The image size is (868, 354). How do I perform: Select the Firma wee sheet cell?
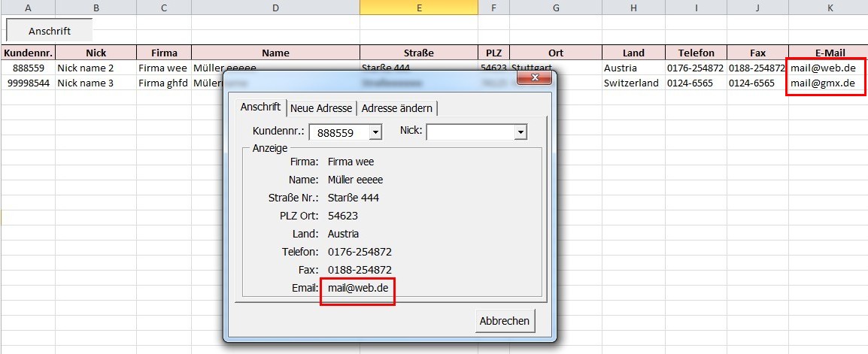[x=164, y=68]
